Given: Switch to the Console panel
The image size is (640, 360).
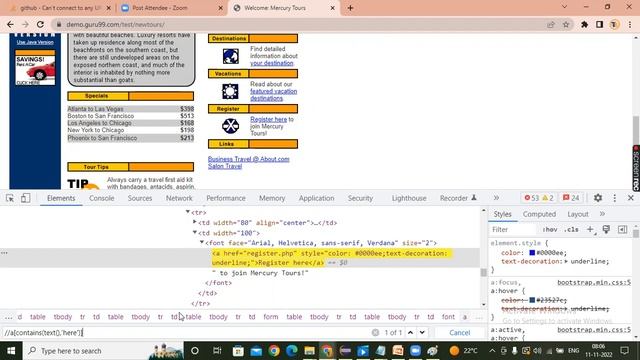Looking at the screenshot, I should pyautogui.click(x=102, y=198).
